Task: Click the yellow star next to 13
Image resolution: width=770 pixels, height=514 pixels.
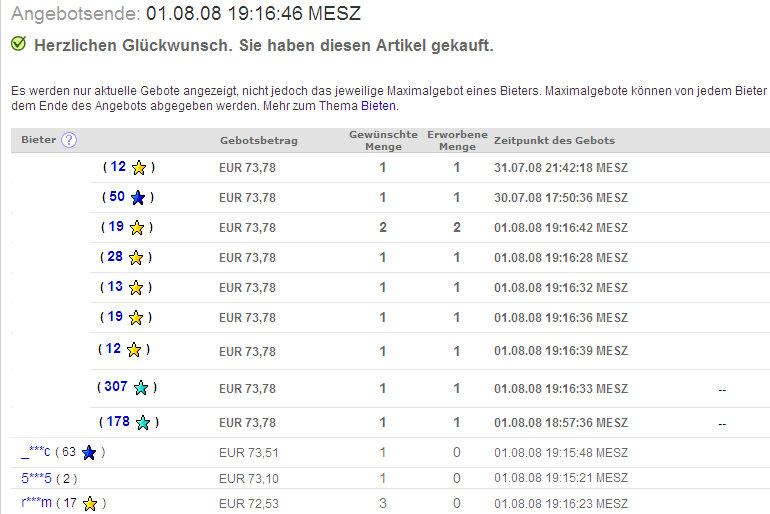Action: 136,288
